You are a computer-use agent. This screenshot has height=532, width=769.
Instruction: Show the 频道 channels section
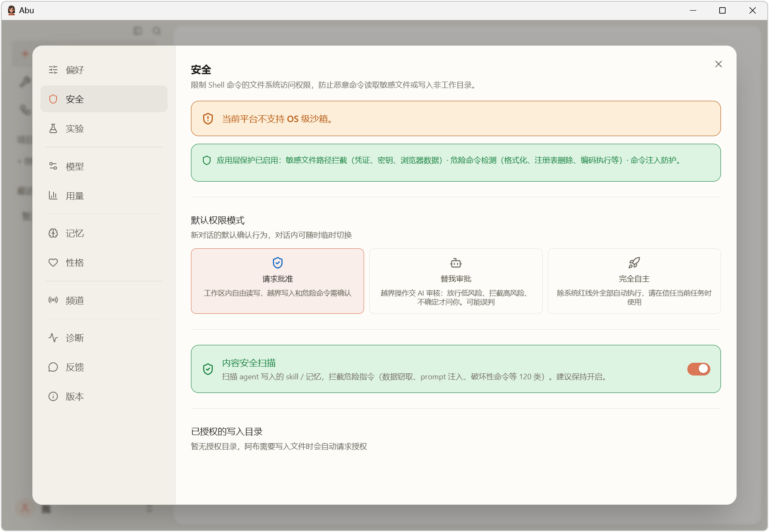(104, 300)
